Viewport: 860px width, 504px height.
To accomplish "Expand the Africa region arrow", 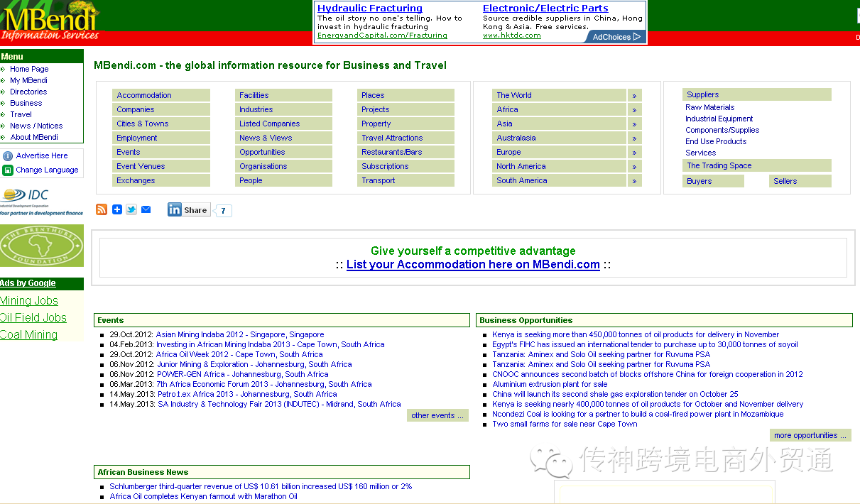I will point(634,109).
